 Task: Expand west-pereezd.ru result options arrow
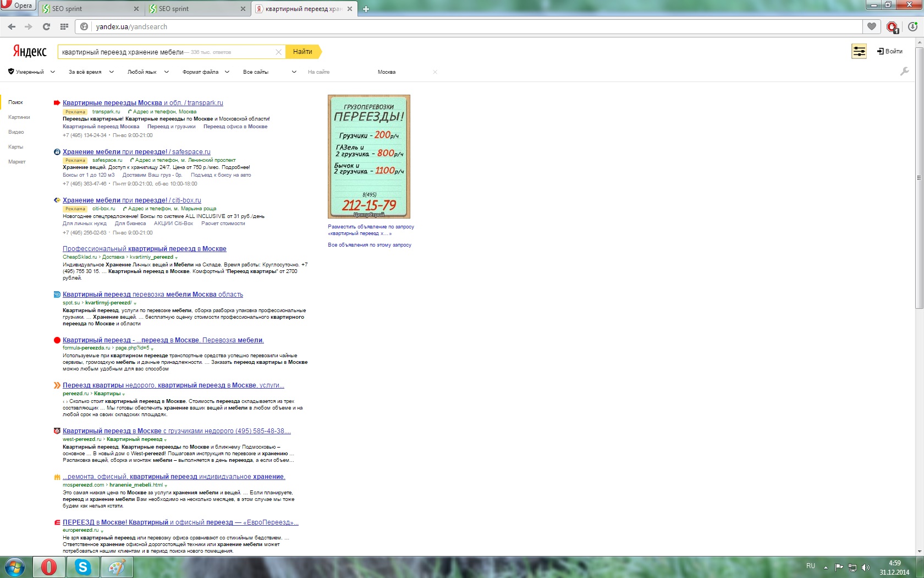[166, 440]
